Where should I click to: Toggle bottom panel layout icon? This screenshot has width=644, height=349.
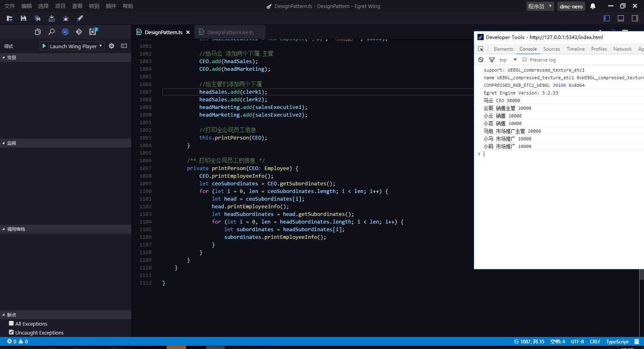[621, 18]
